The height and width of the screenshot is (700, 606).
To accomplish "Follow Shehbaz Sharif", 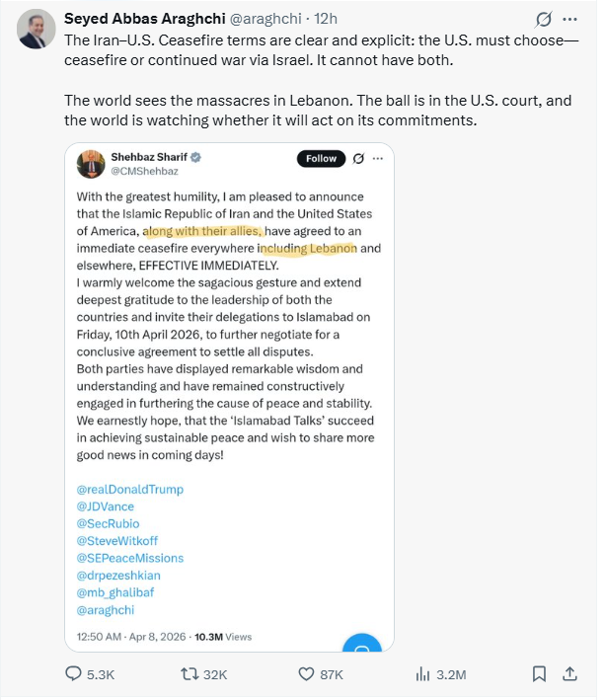I will point(321,159).
